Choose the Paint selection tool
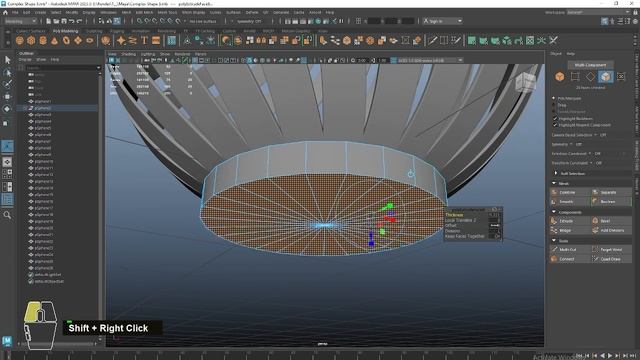640x360 pixels. pyautogui.click(x=7, y=84)
